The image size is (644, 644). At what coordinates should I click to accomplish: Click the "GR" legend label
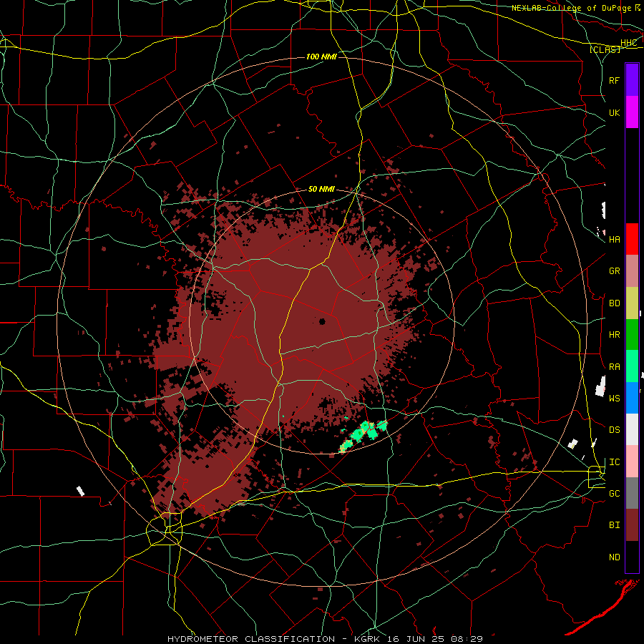point(614,271)
